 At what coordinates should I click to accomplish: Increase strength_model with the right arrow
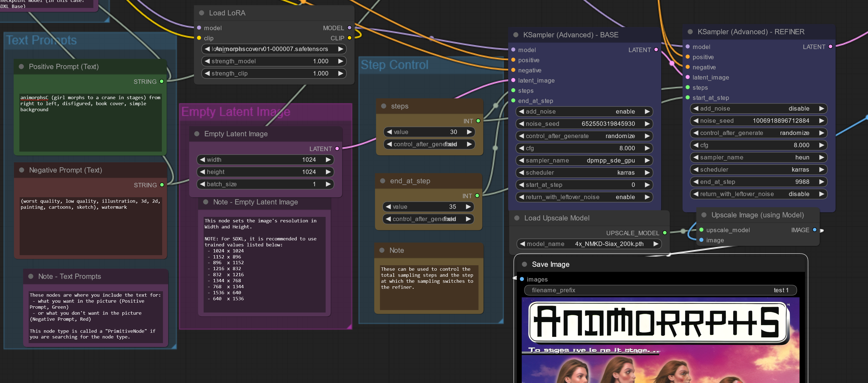point(340,61)
